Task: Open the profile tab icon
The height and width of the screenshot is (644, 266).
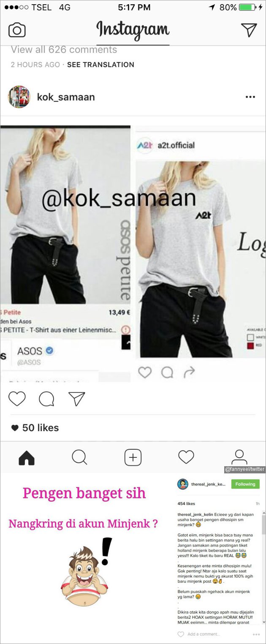Action: (x=239, y=457)
